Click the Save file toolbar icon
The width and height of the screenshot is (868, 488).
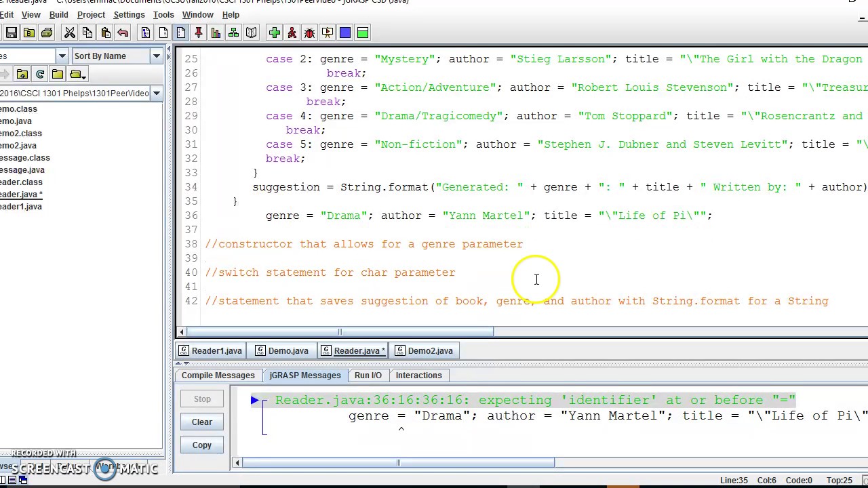click(12, 33)
